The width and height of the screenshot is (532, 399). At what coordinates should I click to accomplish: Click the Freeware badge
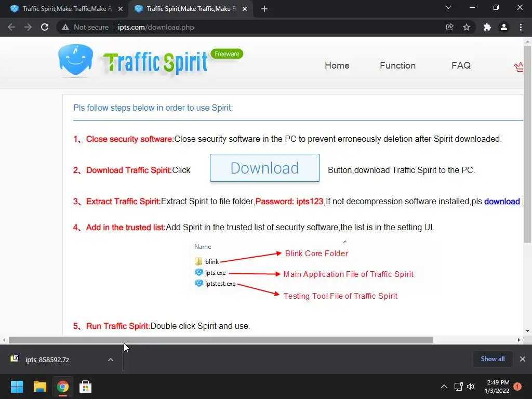point(227,54)
